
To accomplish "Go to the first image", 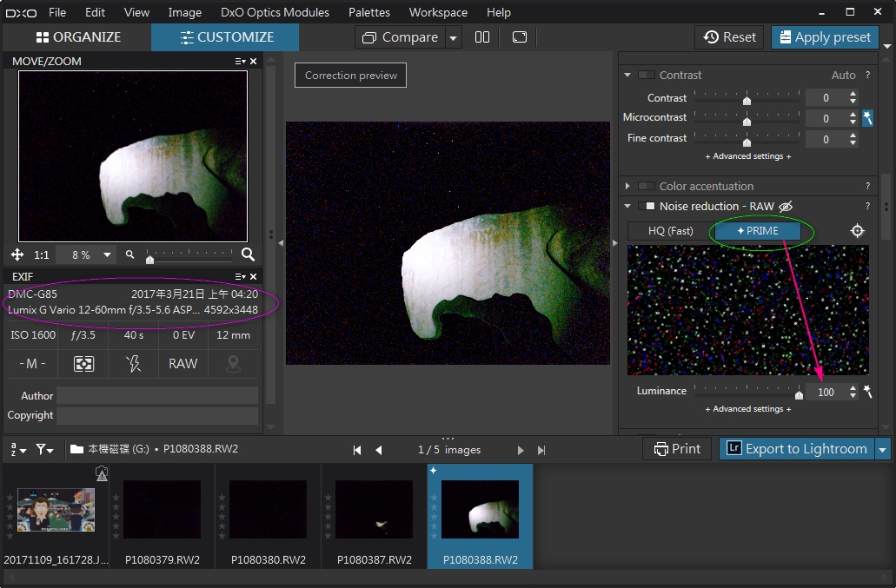I will pyautogui.click(x=357, y=450).
